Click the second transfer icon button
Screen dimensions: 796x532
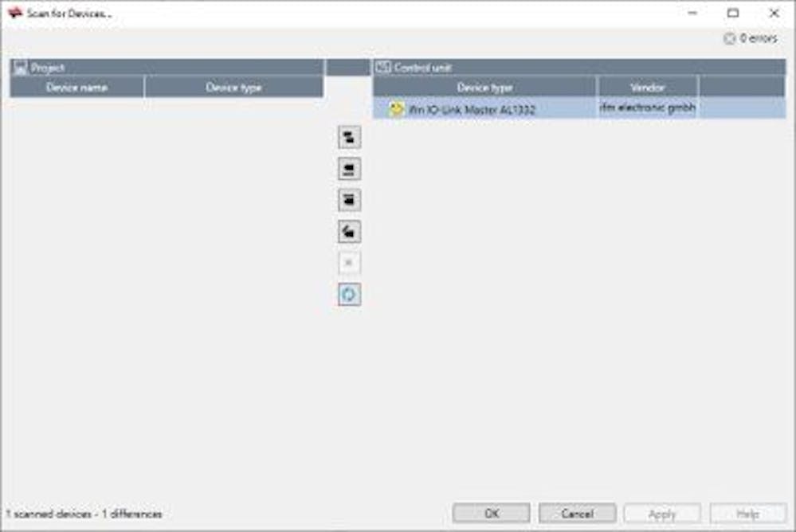click(349, 169)
